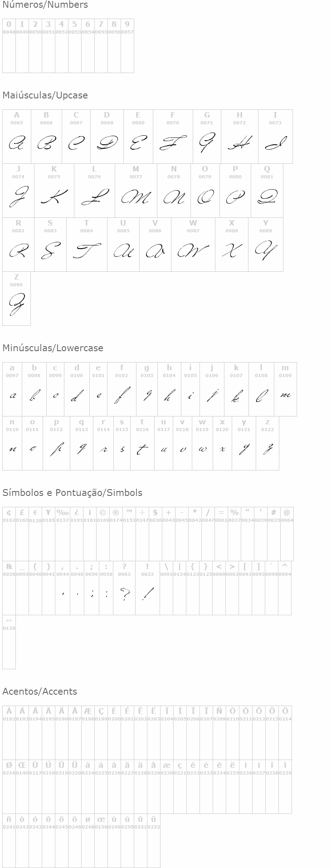Click the Minúsculas/Lowercase section heading
Viewport: 331px width, 868px height.
[x=53, y=348]
